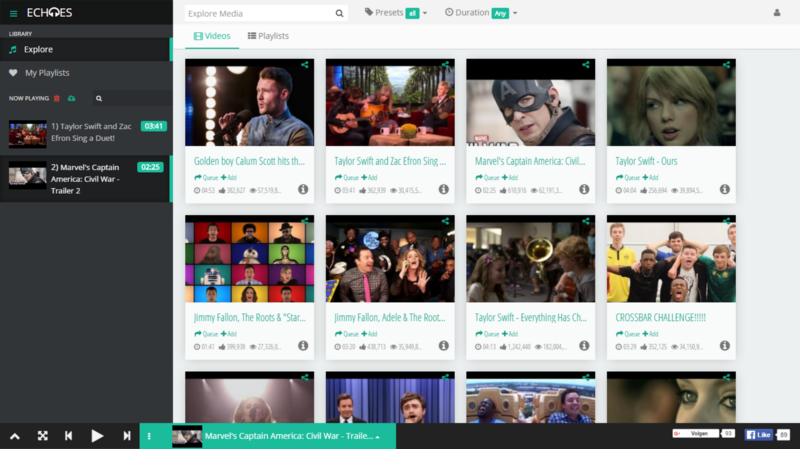Queue Taylor Swift and Zac Efron video
Image resolution: width=800 pixels, height=449 pixels.
(x=347, y=178)
